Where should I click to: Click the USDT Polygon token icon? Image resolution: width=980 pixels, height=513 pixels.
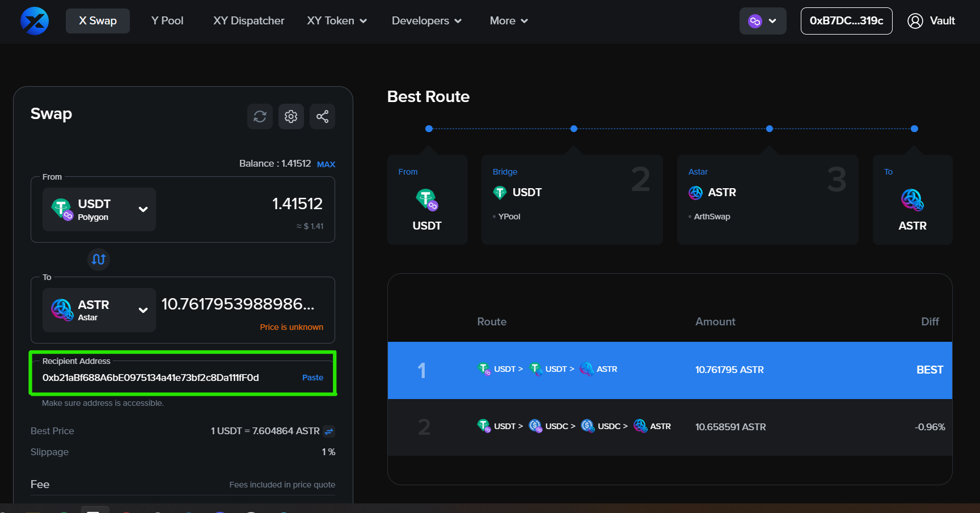click(62, 209)
